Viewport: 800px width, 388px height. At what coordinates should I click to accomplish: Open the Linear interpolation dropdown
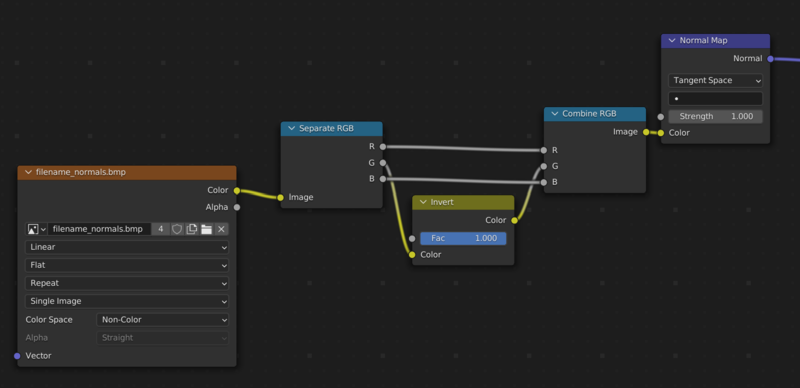[x=127, y=247]
